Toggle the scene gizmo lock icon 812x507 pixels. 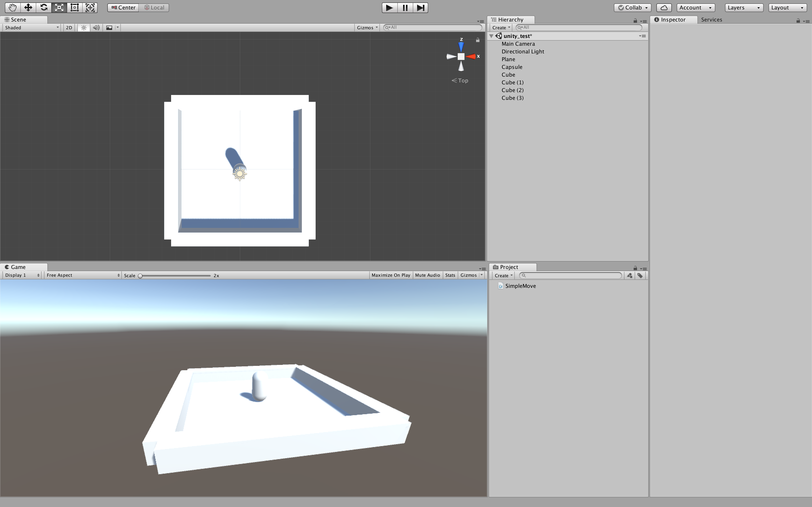tap(478, 40)
